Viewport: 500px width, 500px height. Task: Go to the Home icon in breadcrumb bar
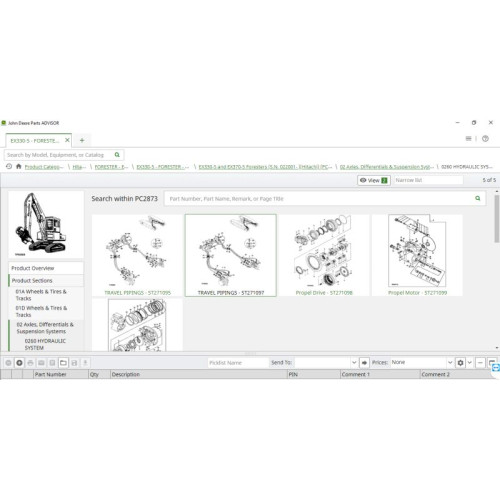click(19, 166)
